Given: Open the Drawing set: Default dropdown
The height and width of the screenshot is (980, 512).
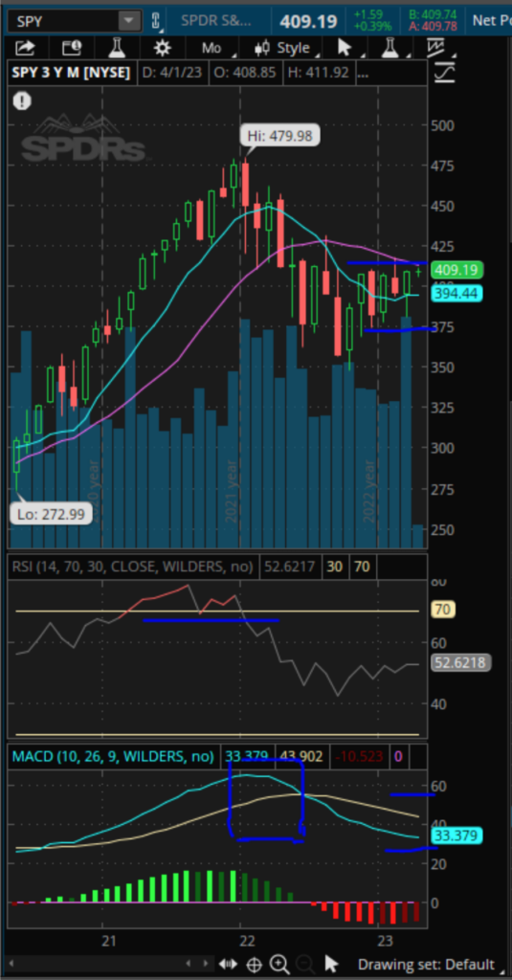Looking at the screenshot, I should (432, 965).
